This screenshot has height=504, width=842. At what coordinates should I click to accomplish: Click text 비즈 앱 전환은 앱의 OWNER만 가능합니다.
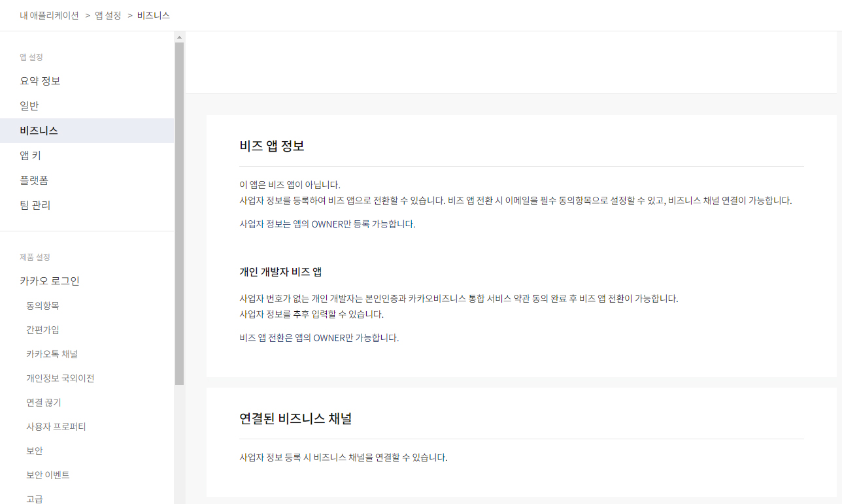pyautogui.click(x=319, y=338)
